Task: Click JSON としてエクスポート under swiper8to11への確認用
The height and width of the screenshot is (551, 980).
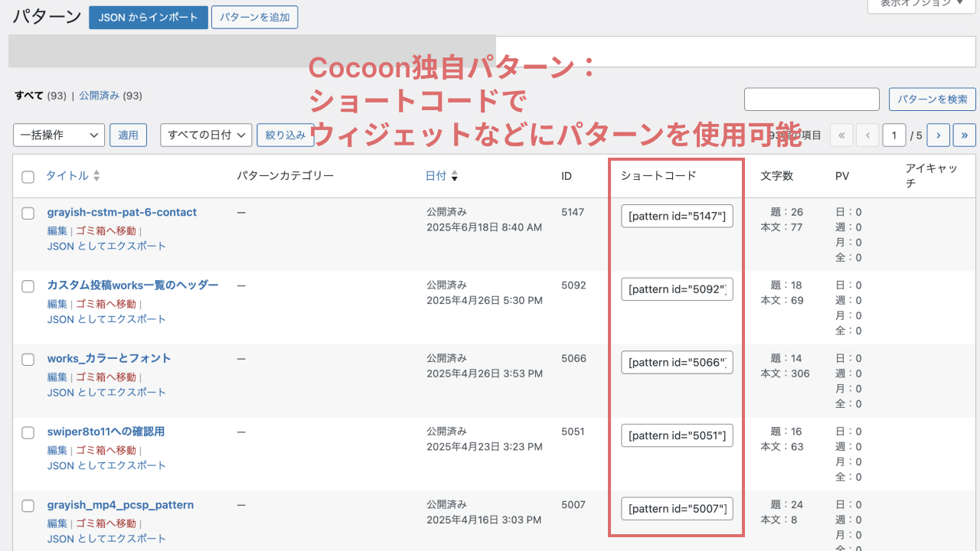Action: [106, 465]
